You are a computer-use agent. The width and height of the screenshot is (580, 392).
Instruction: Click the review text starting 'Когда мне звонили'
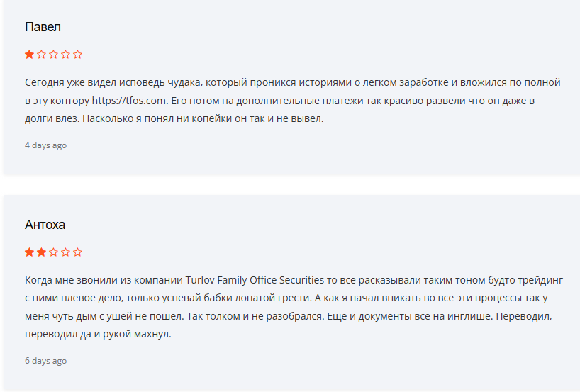click(x=294, y=307)
